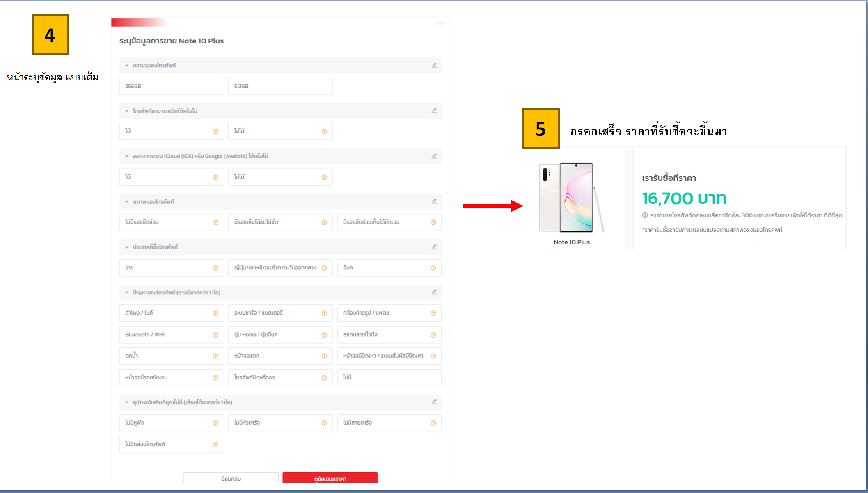Screen dimensions: 868x493
Task: Collapse the 'โทรศัพท์สามารถเปิดได้หรือไม่' section arrow
Action: tap(127, 111)
